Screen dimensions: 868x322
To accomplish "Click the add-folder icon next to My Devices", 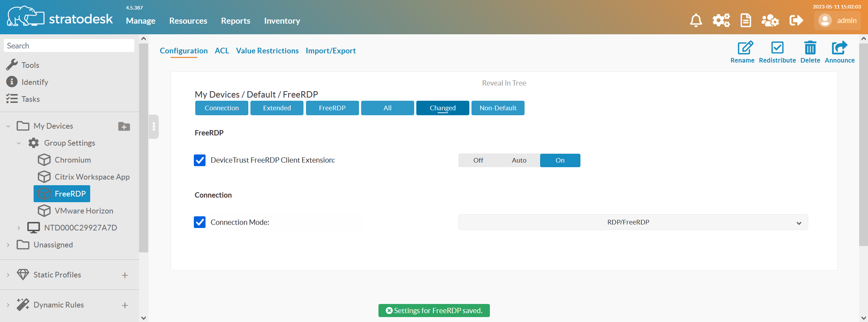I will tap(123, 126).
